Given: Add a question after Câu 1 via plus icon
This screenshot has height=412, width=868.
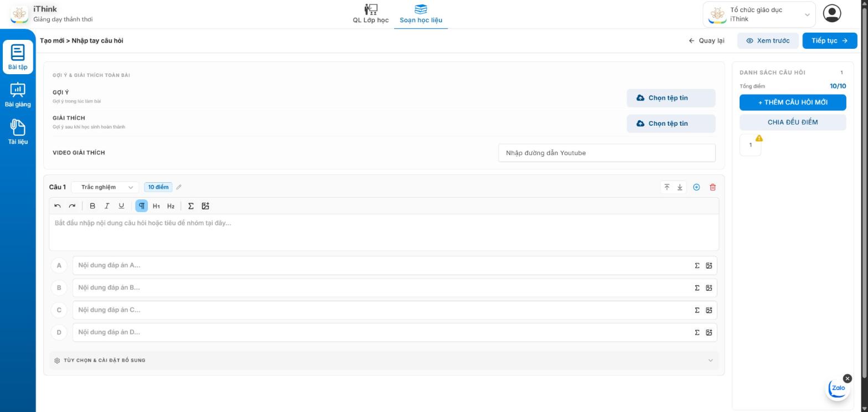Looking at the screenshot, I should pos(696,187).
